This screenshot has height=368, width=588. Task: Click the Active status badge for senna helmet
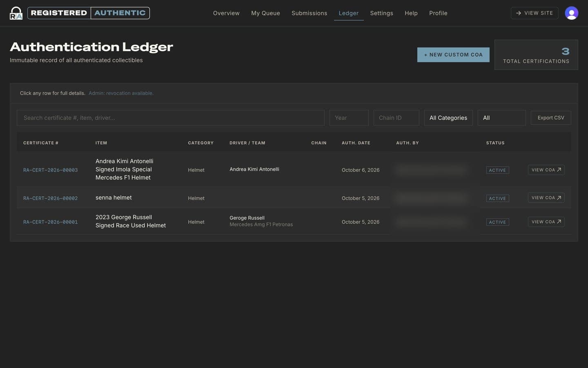497,198
